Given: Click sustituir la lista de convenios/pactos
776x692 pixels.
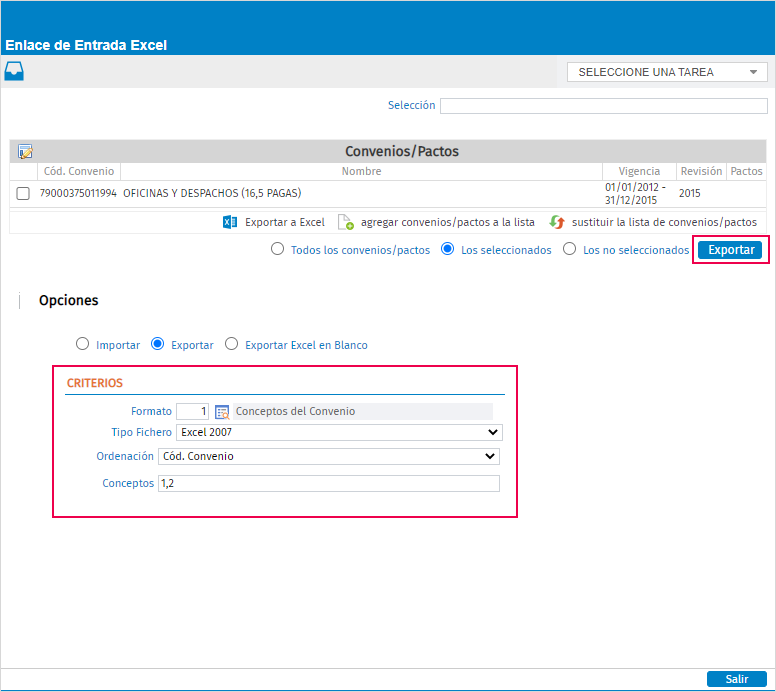Looking at the screenshot, I should [664, 222].
